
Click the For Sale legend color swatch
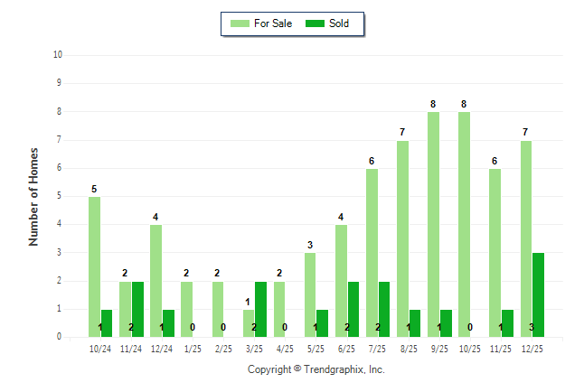(240, 23)
